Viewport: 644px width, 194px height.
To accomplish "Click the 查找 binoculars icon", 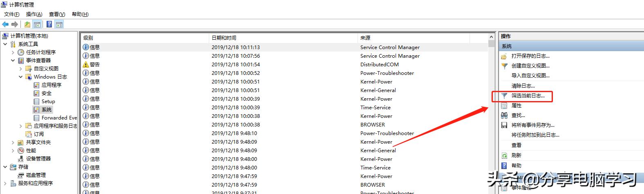I will click(504, 115).
